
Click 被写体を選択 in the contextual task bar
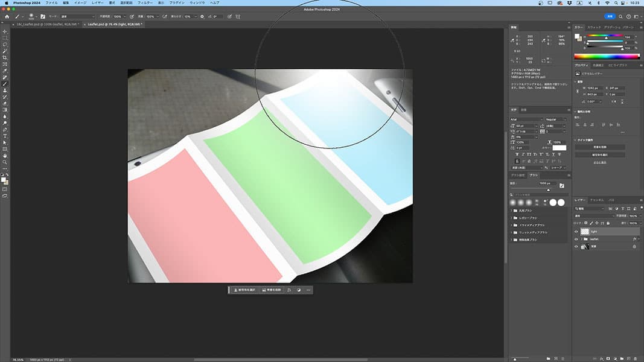[244, 290]
